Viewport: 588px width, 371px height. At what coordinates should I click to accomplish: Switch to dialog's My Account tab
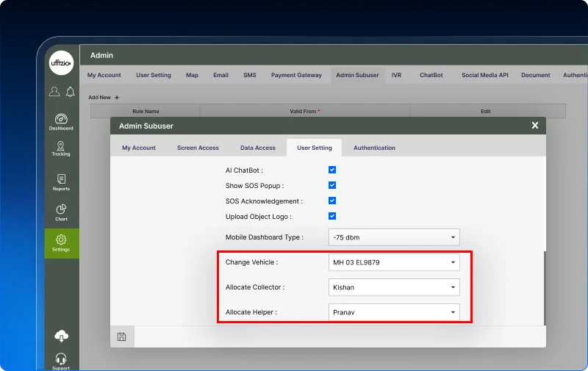click(x=139, y=148)
